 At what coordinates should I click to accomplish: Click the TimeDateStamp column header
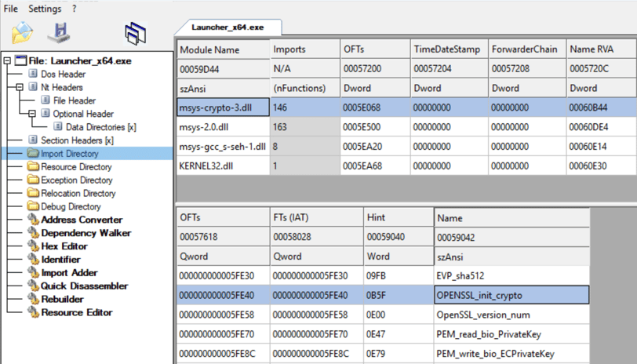click(x=450, y=49)
